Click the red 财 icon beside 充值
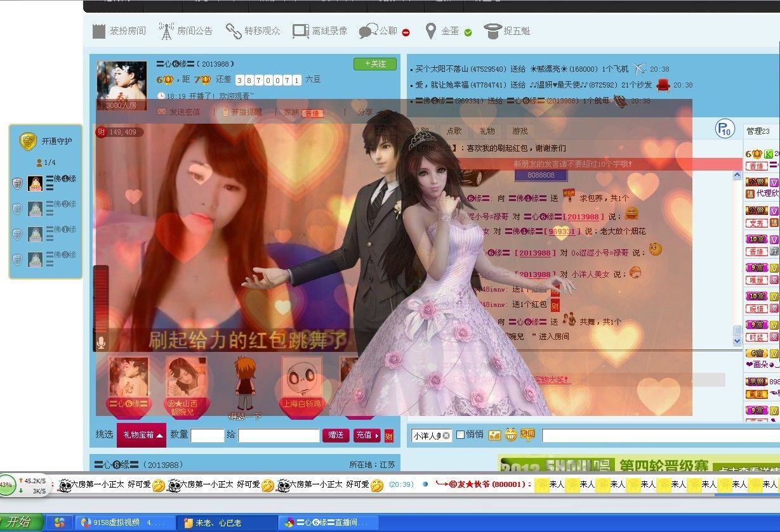 (x=389, y=436)
